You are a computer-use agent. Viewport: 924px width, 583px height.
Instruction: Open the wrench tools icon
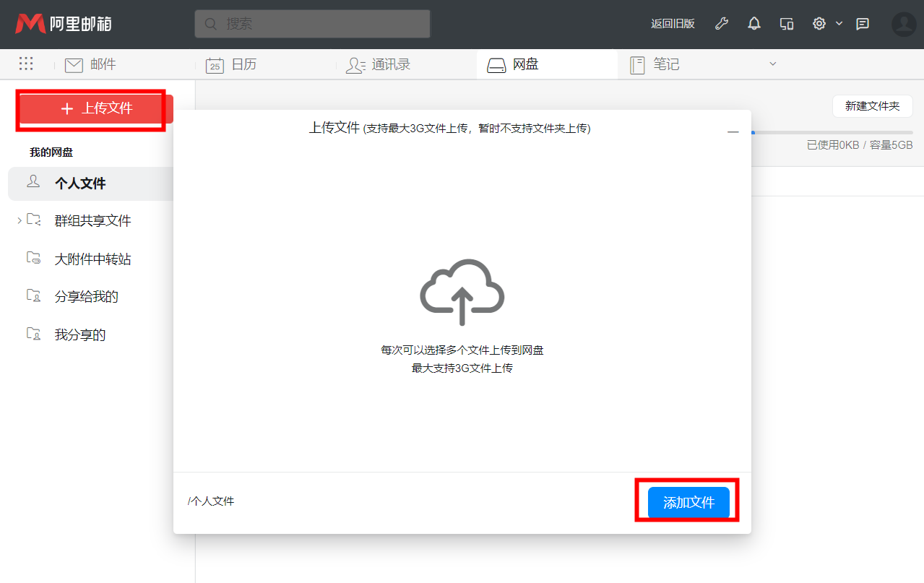[x=721, y=23]
